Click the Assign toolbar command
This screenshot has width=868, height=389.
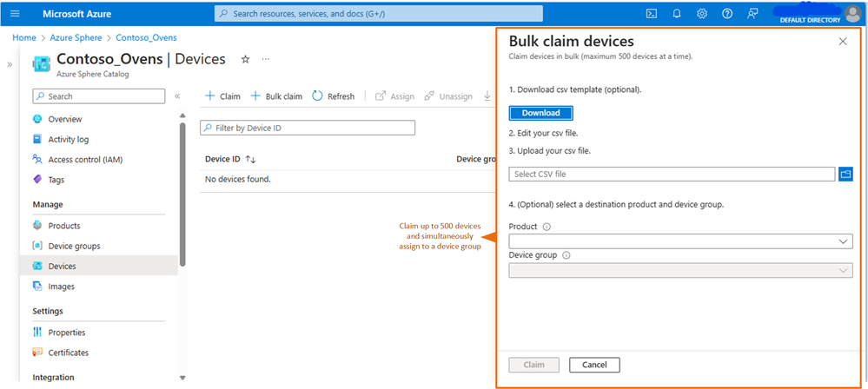point(394,96)
